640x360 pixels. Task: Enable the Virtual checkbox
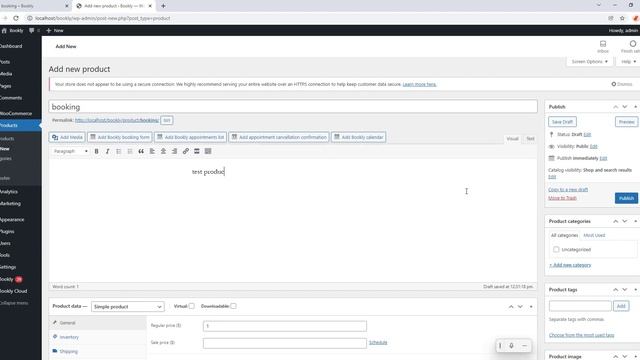[191, 306]
